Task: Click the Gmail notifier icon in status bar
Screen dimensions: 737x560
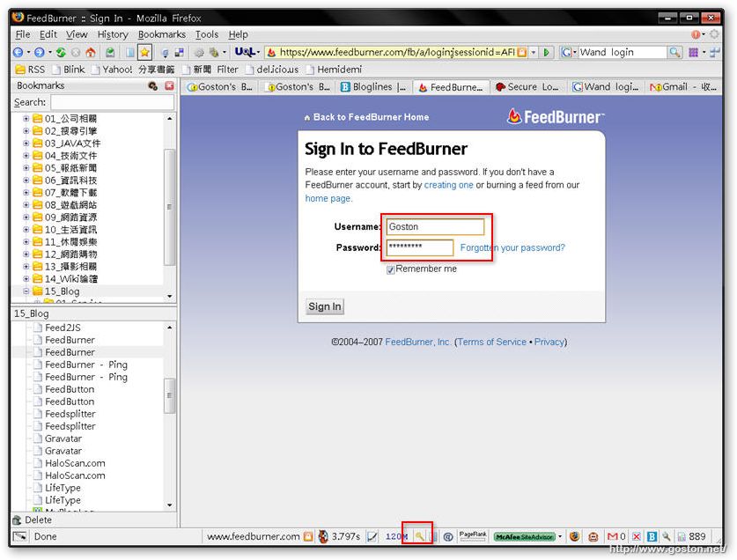Action: point(613,536)
